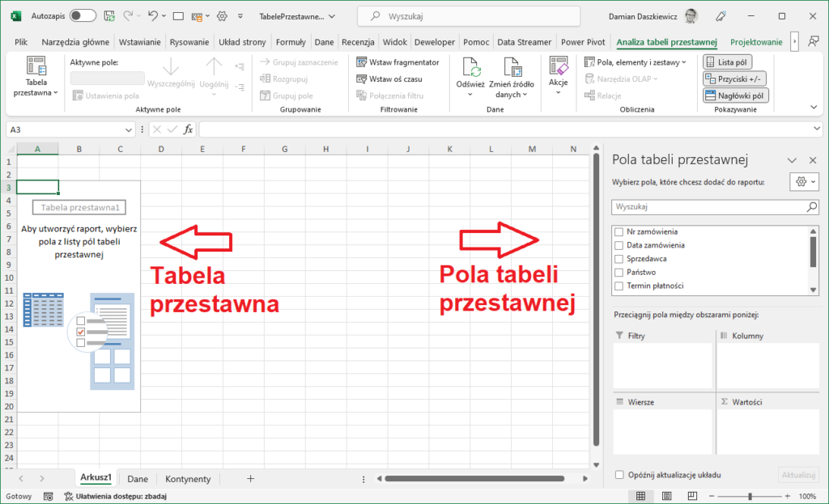Toggle the Autozapis switch

pyautogui.click(x=83, y=16)
